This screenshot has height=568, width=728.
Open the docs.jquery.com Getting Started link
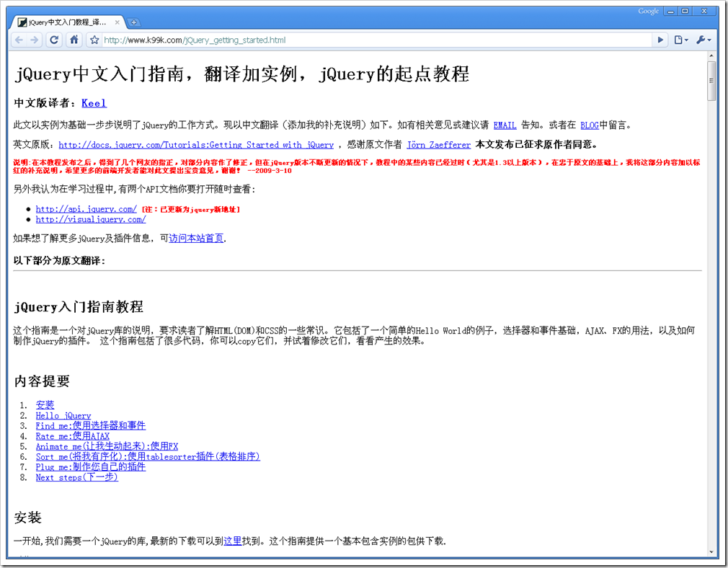click(x=196, y=145)
